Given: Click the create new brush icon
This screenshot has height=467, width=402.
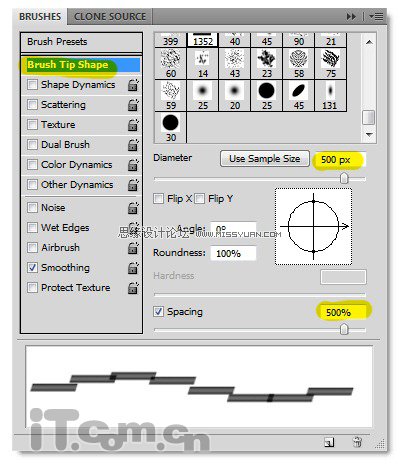Looking at the screenshot, I should (x=329, y=442).
